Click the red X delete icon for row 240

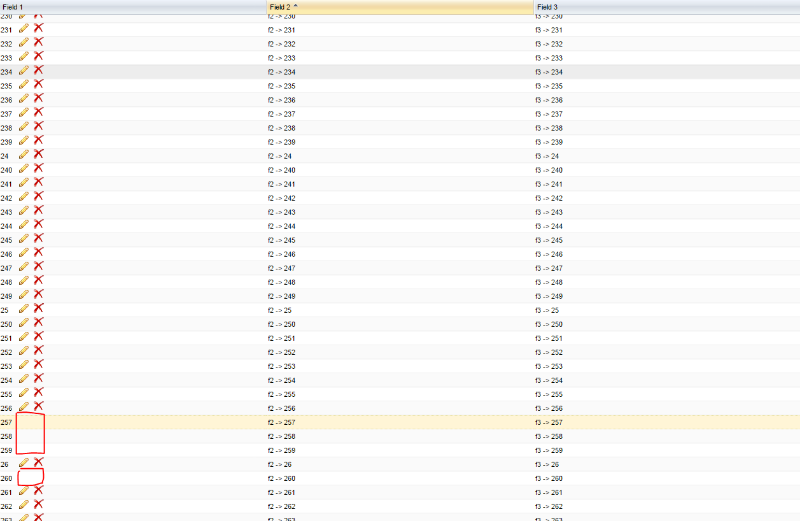[38, 169]
